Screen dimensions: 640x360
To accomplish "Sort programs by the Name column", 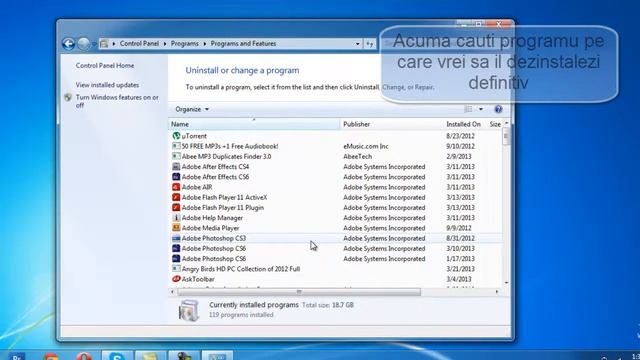I will point(254,124).
